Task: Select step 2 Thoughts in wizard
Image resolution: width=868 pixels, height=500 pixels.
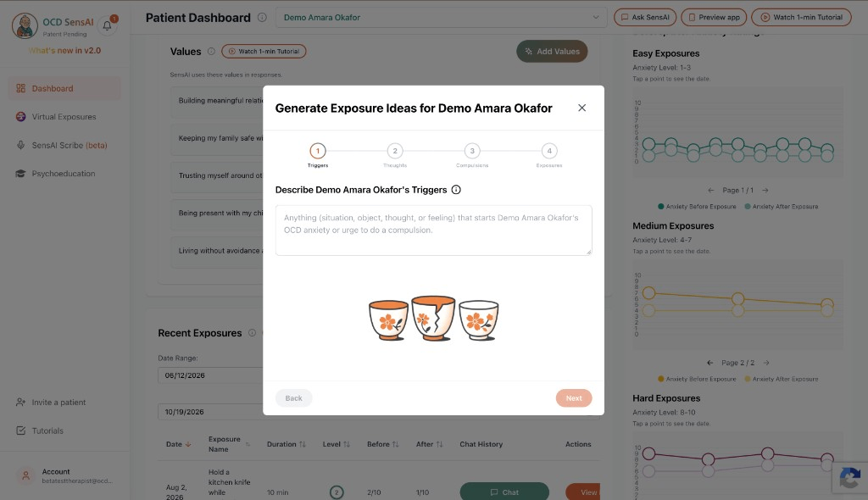Action: pos(395,151)
